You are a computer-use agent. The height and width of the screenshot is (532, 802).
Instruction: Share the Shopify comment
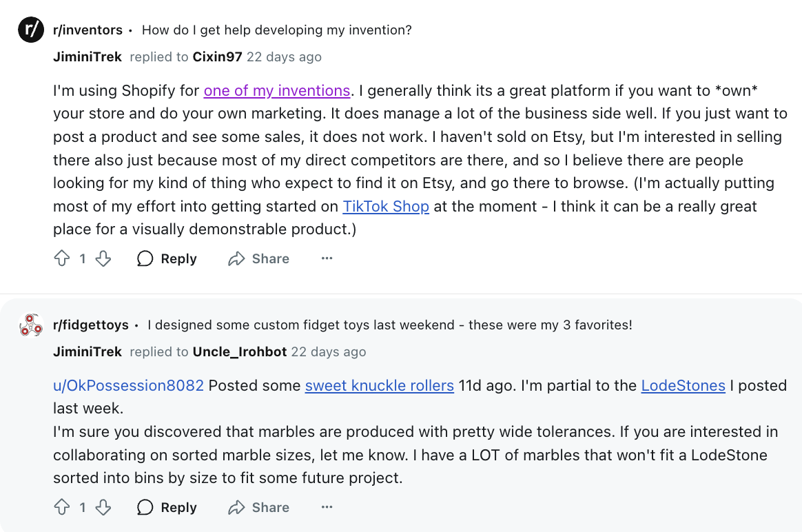point(259,258)
